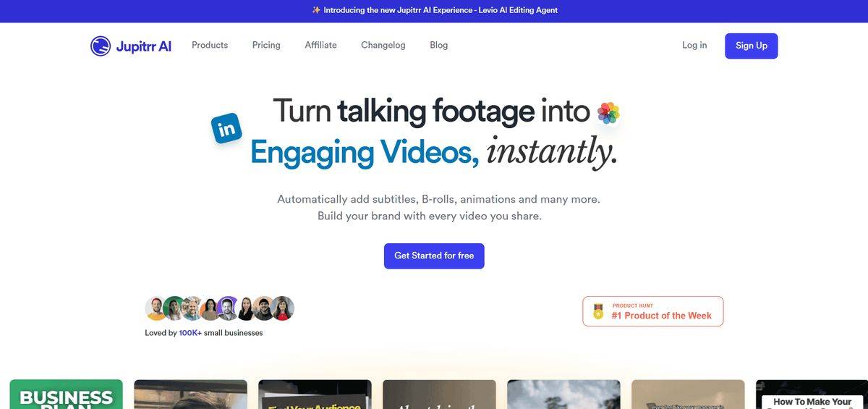
Task: Click the colorful Photos flower icon
Action: (x=608, y=113)
